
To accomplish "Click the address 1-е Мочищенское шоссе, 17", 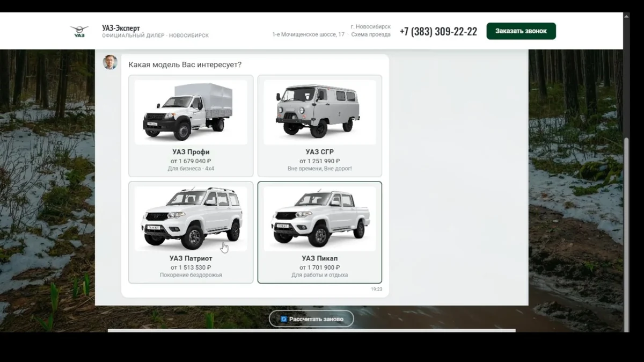I will [309, 34].
